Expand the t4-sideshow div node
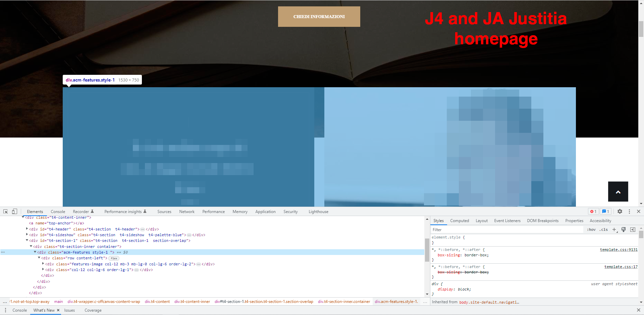The image size is (644, 315). (x=27, y=235)
